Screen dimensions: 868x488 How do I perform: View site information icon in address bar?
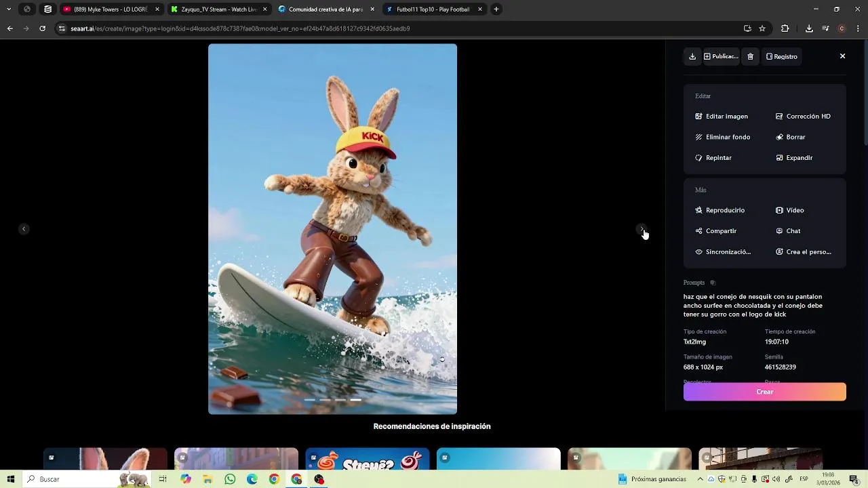pyautogui.click(x=62, y=28)
